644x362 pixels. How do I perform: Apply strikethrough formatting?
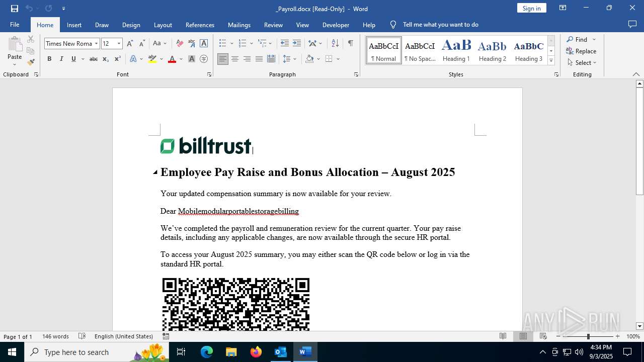[93, 59]
